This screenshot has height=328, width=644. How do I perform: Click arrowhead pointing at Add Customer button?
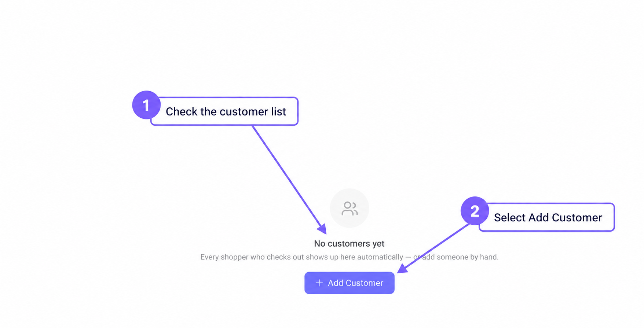[403, 269]
